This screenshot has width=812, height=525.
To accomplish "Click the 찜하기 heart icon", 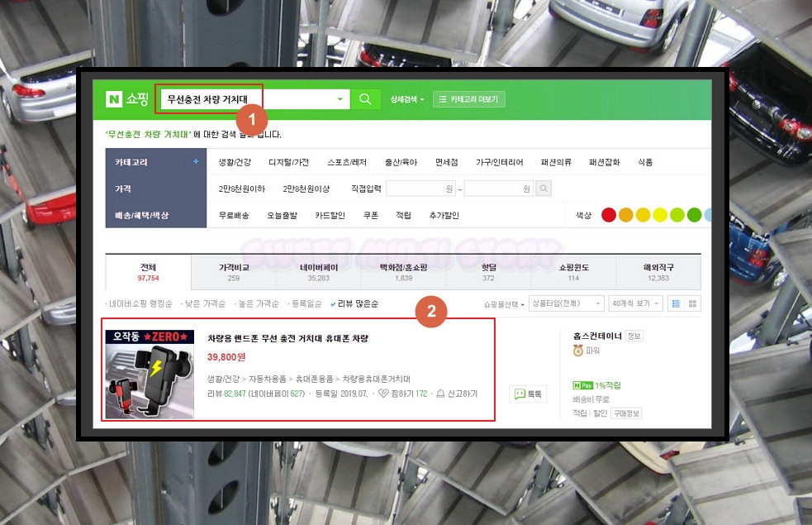I will 383,394.
